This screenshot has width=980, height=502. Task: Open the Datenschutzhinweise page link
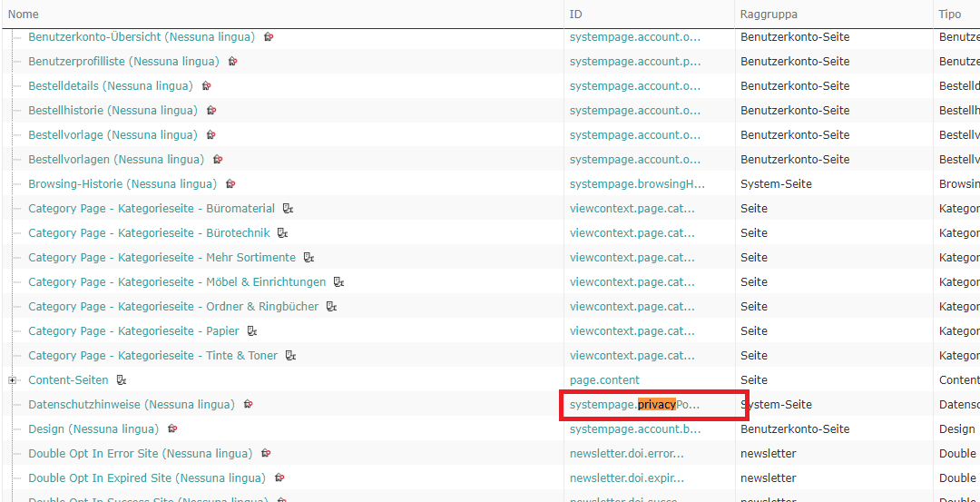coord(132,405)
